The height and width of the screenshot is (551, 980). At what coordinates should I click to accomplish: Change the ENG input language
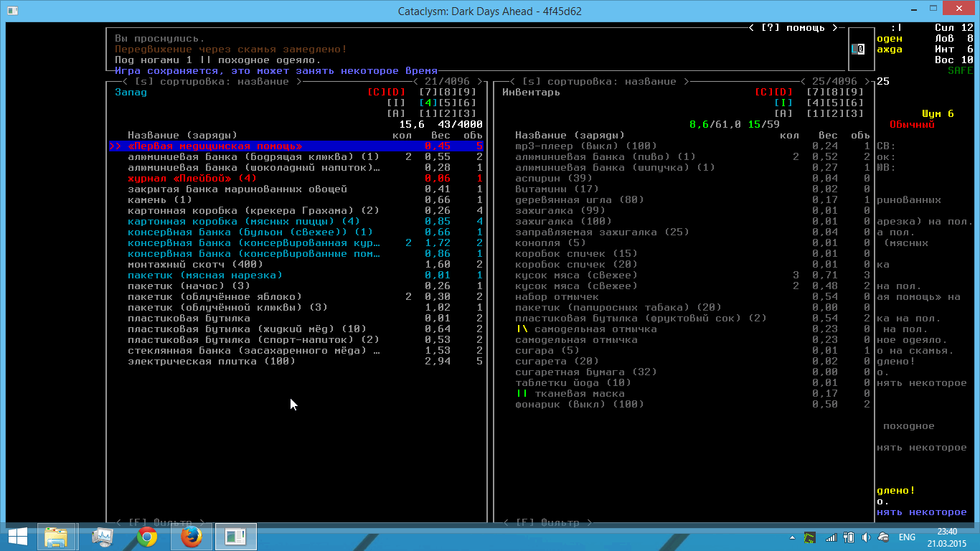click(x=907, y=537)
